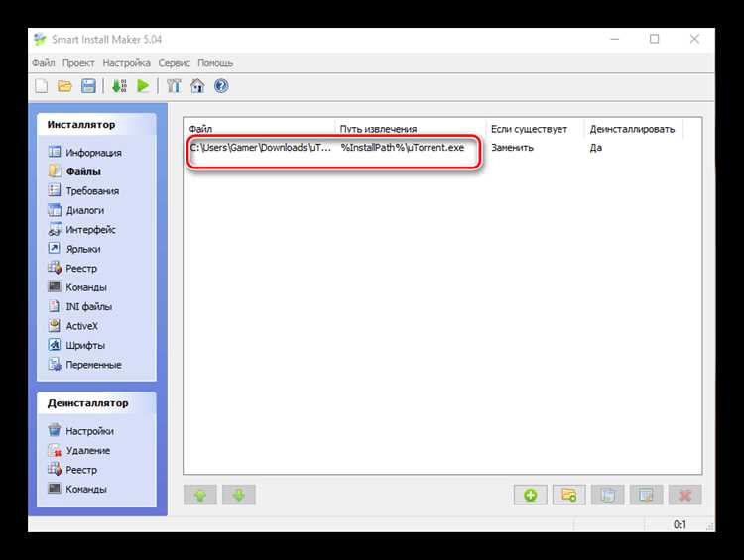
Task: Open project via folder toolbar icon
Action: [x=65, y=86]
